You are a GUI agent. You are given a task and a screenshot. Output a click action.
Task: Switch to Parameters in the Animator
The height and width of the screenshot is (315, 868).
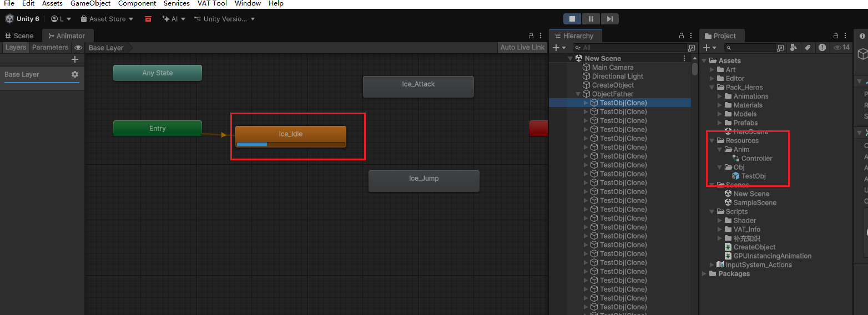click(x=50, y=48)
